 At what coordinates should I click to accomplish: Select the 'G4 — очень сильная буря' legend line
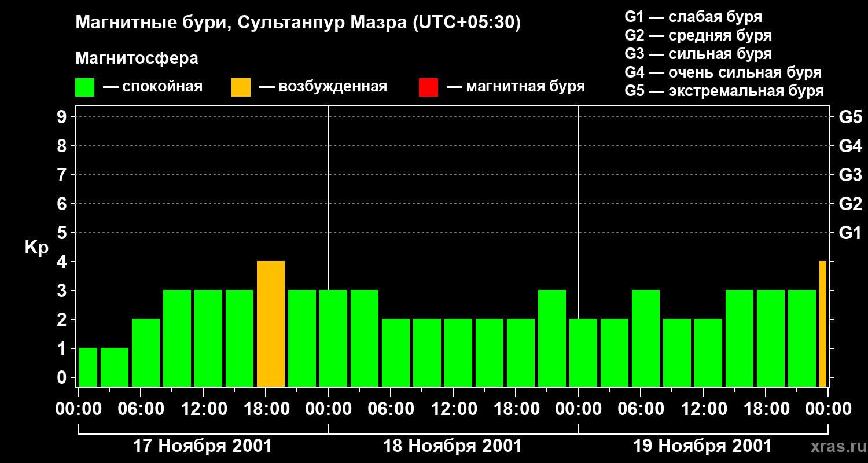tap(723, 72)
